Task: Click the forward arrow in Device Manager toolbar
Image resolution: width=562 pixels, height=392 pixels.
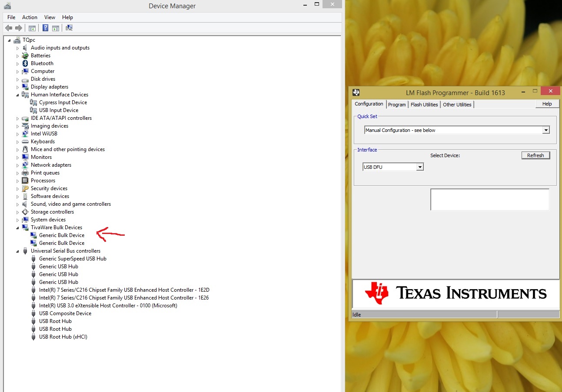Action: tap(19, 28)
